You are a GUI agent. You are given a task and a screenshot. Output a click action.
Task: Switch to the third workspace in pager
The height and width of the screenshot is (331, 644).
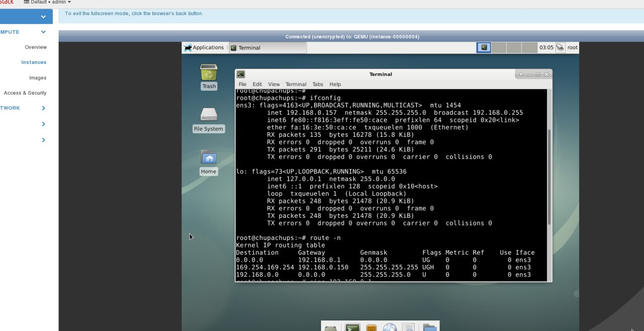tap(514, 48)
